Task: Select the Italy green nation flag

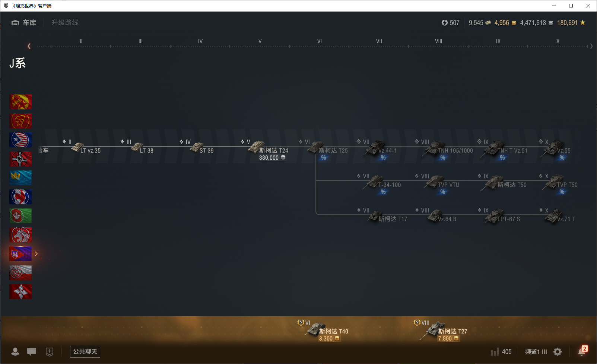Action: (x=20, y=216)
